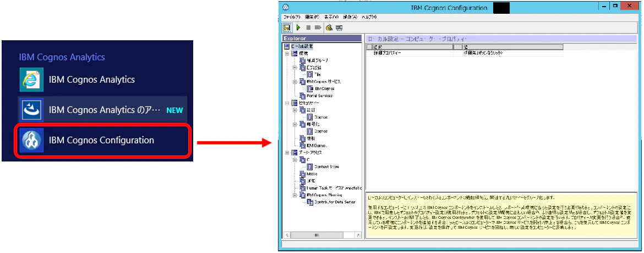
Task: Click the 値 column header
Action: tap(512, 46)
